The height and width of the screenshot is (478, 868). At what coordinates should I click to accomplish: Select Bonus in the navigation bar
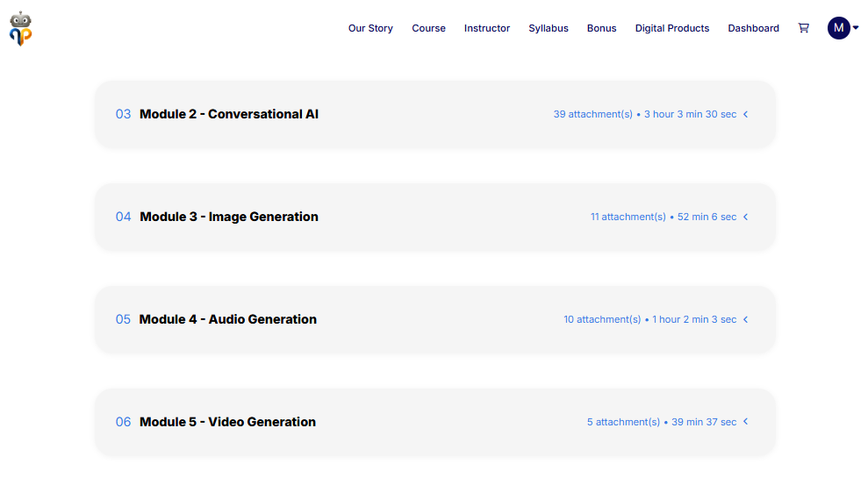601,28
